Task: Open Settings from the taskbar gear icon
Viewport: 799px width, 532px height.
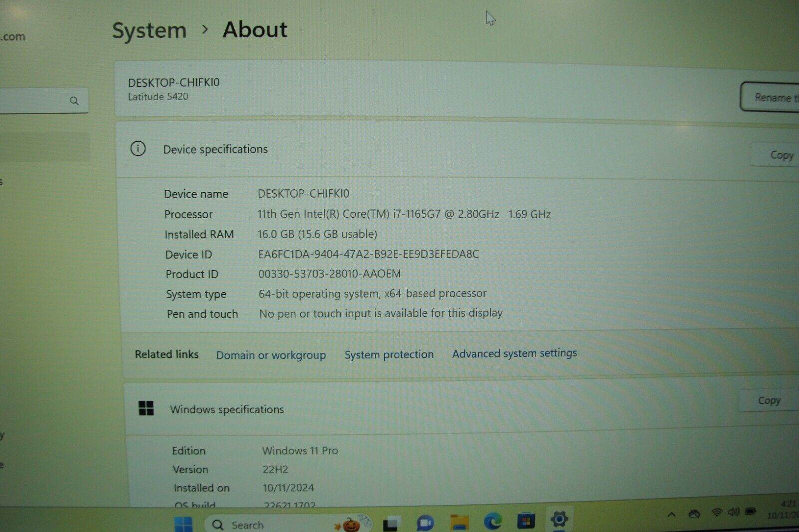Action: (559, 522)
